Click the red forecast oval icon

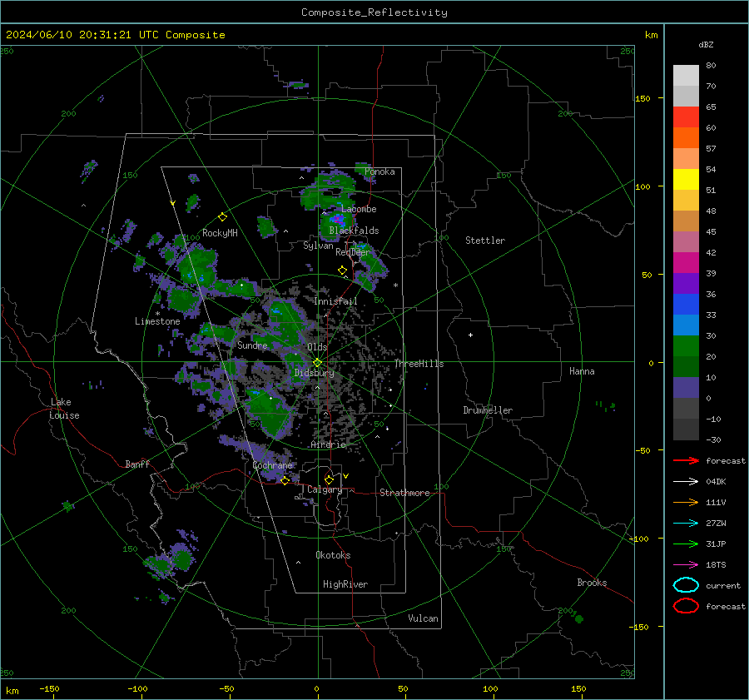(686, 606)
